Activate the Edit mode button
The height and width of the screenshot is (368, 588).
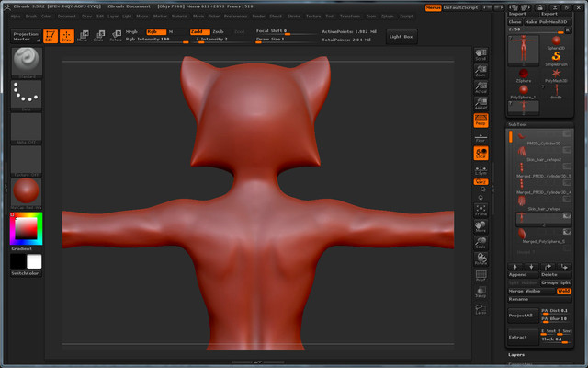tap(49, 36)
